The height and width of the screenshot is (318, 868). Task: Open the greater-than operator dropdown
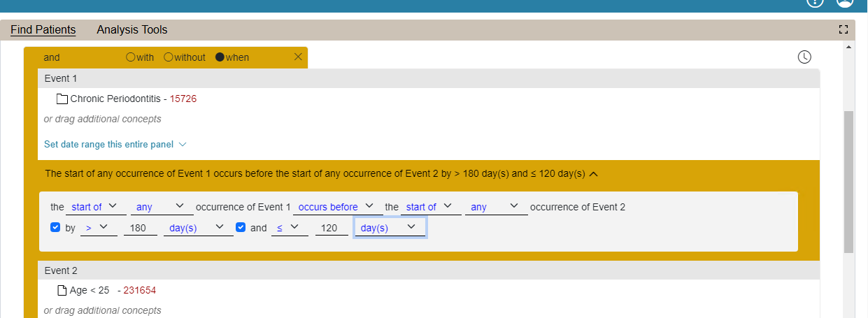click(x=99, y=227)
